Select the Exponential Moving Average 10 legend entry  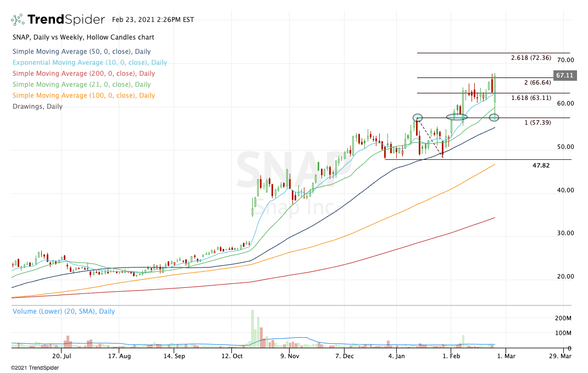tap(89, 63)
